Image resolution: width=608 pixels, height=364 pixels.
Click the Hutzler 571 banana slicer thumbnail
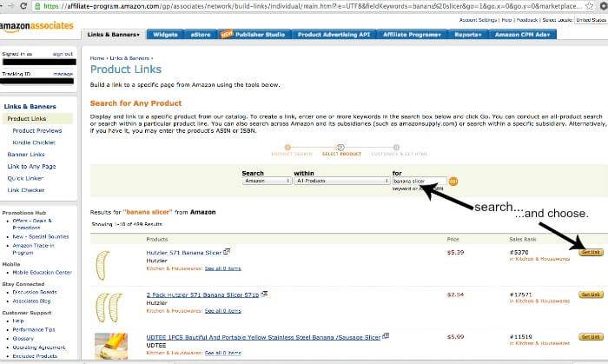click(102, 266)
